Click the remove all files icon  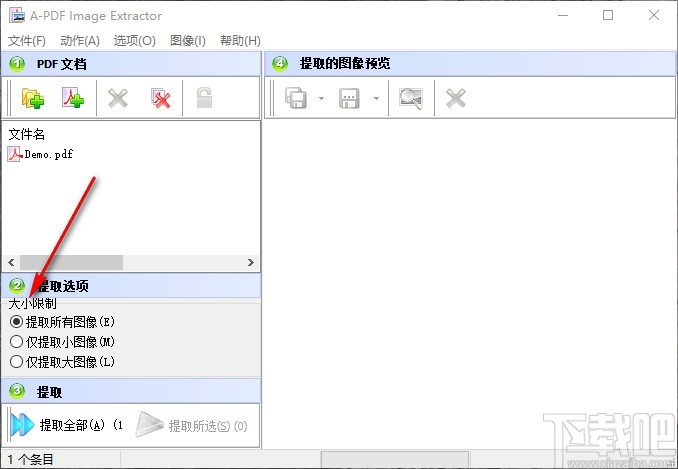click(160, 98)
